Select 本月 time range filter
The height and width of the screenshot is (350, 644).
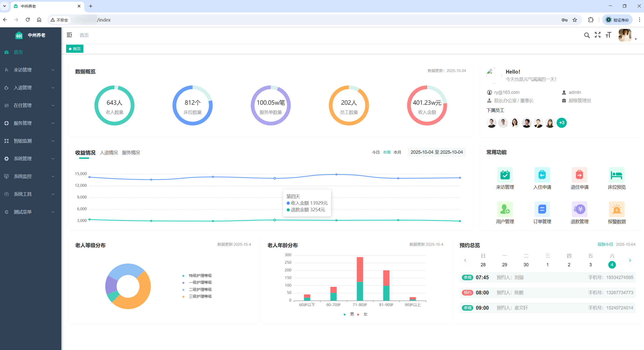[397, 152]
